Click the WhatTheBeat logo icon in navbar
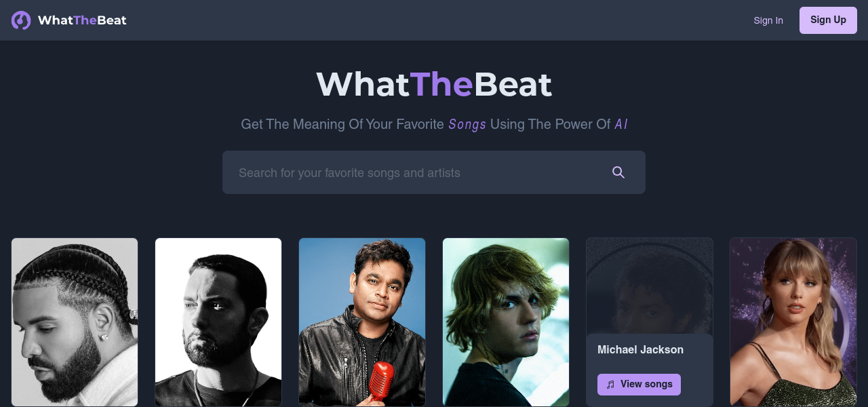Screen dimensions: 868x407 21,20
